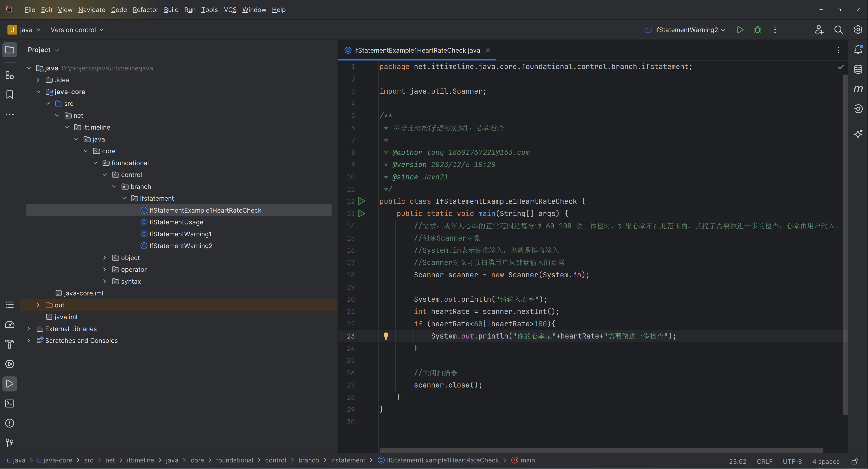Image resolution: width=868 pixels, height=469 pixels.
Task: Open the Database tool window
Action: point(858,69)
